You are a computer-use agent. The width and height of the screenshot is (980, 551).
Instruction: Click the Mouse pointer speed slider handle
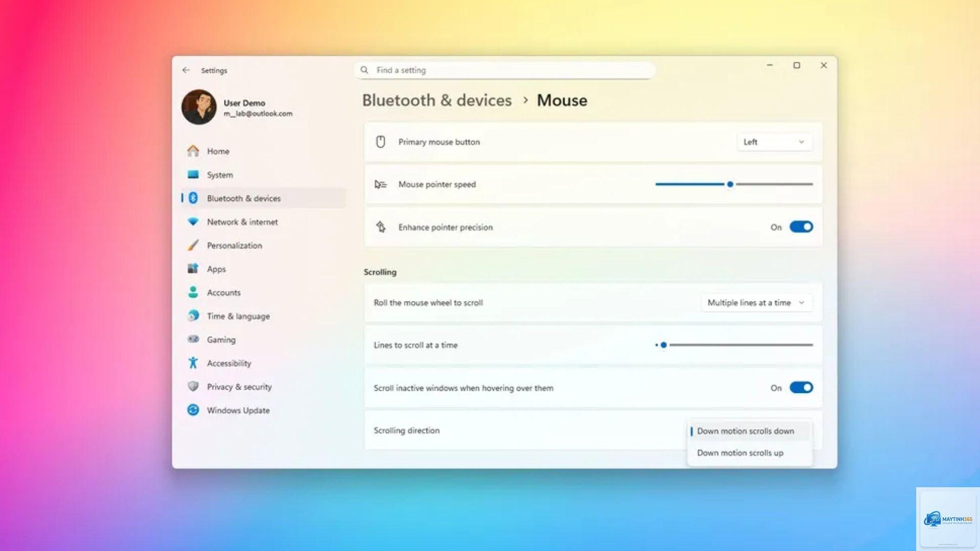coord(730,184)
